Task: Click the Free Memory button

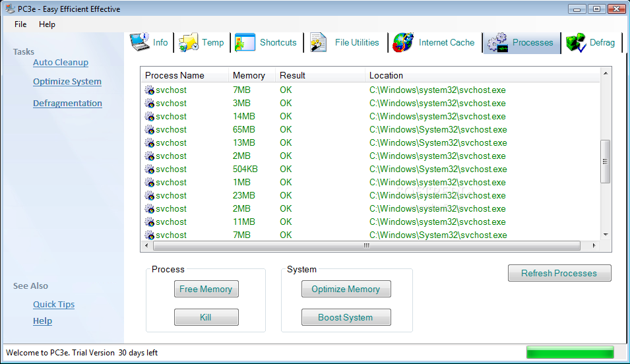Action: (206, 289)
